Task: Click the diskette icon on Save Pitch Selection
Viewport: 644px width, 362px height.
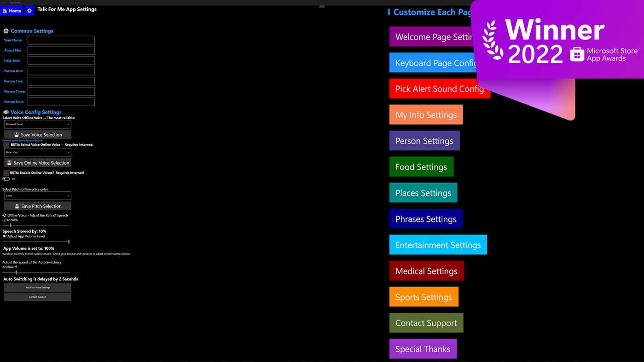Action: (x=18, y=206)
